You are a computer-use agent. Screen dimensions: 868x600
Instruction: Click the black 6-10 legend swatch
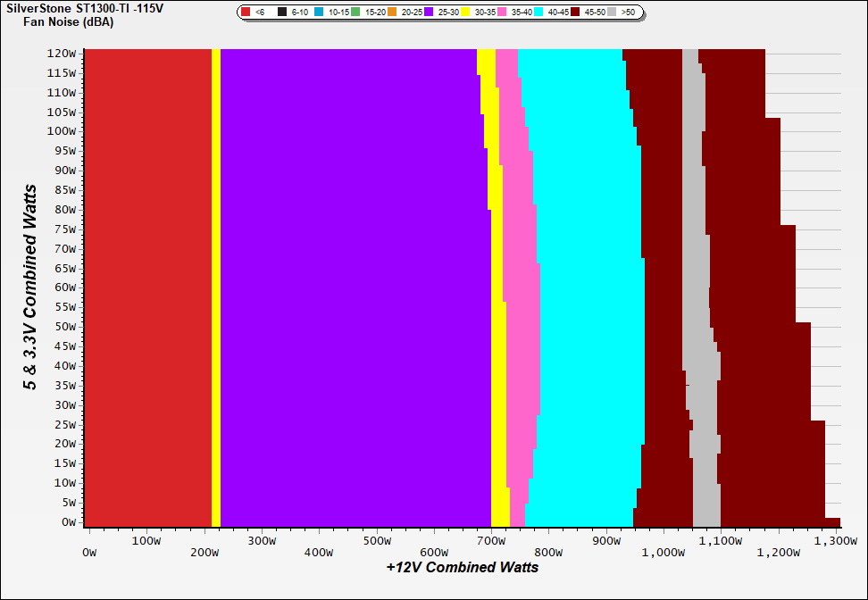click(x=283, y=12)
